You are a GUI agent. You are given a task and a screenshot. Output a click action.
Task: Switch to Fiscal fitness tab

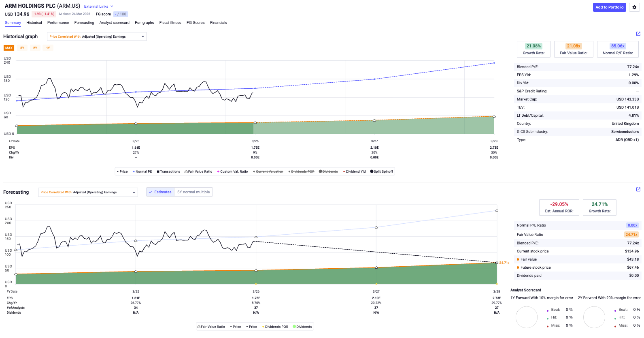(170, 23)
